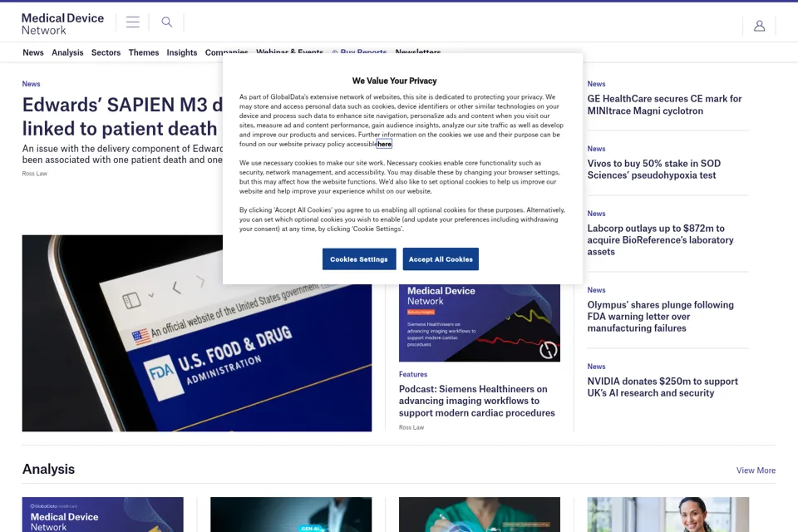Click the FDA website photo thumbnail

pyautogui.click(x=197, y=333)
